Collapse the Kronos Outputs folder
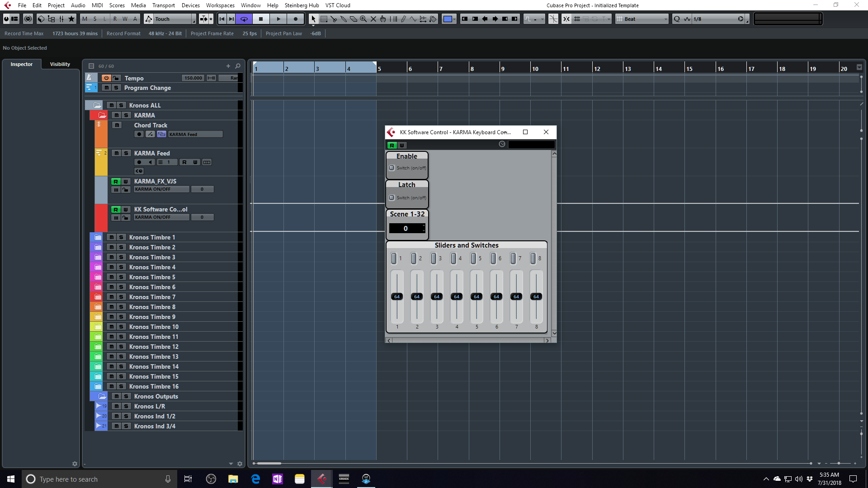The height and width of the screenshot is (488, 868). pos(102,396)
